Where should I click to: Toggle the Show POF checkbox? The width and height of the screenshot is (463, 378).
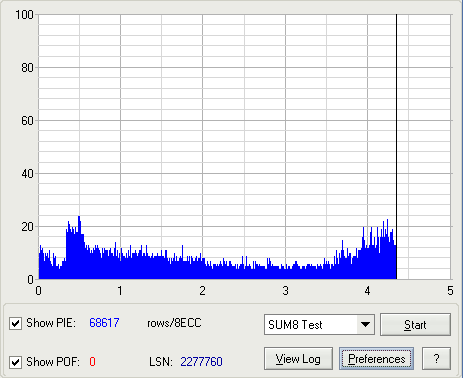15,362
